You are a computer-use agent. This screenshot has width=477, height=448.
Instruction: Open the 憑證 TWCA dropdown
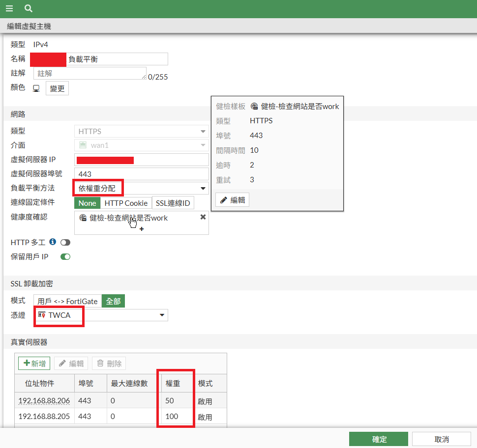point(101,315)
